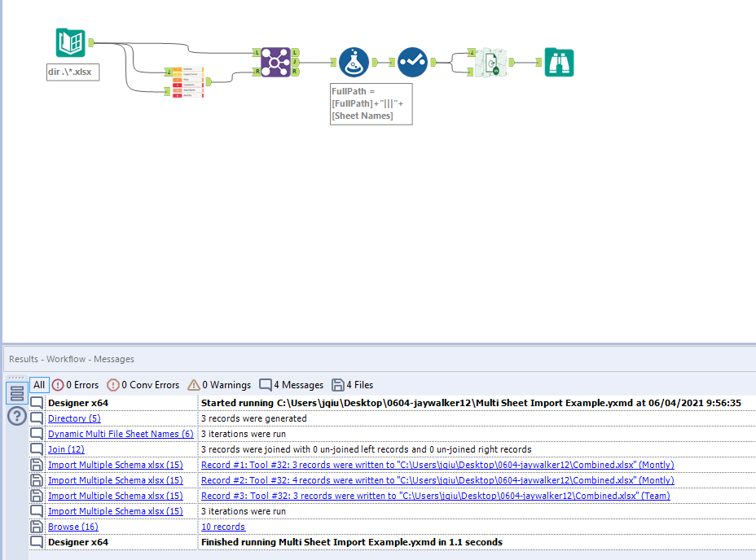Viewport: 756px width, 560px height.
Task: Show all result messages with the All filter
Action: [x=39, y=385]
